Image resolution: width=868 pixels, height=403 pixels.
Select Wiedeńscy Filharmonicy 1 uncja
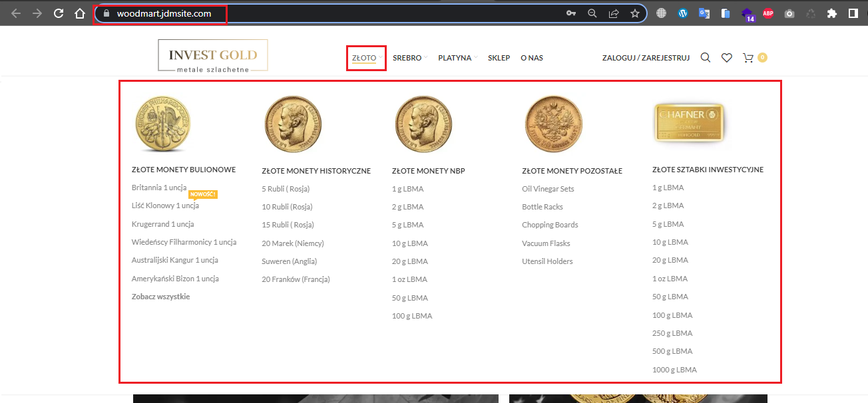click(184, 242)
